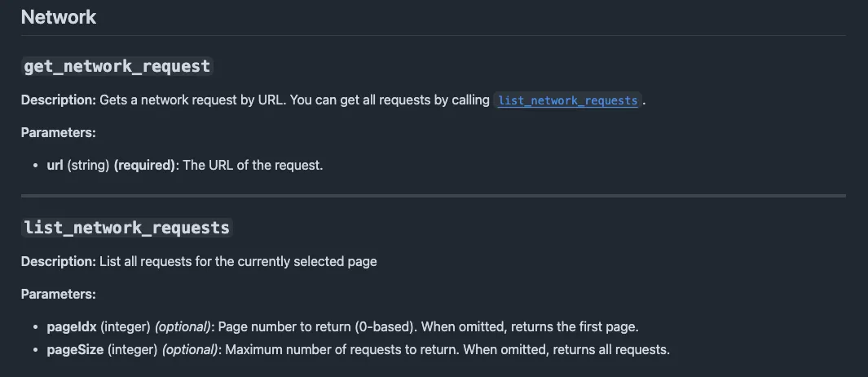Select the list_network_requests section heading
The image size is (868, 377).
pos(127,228)
